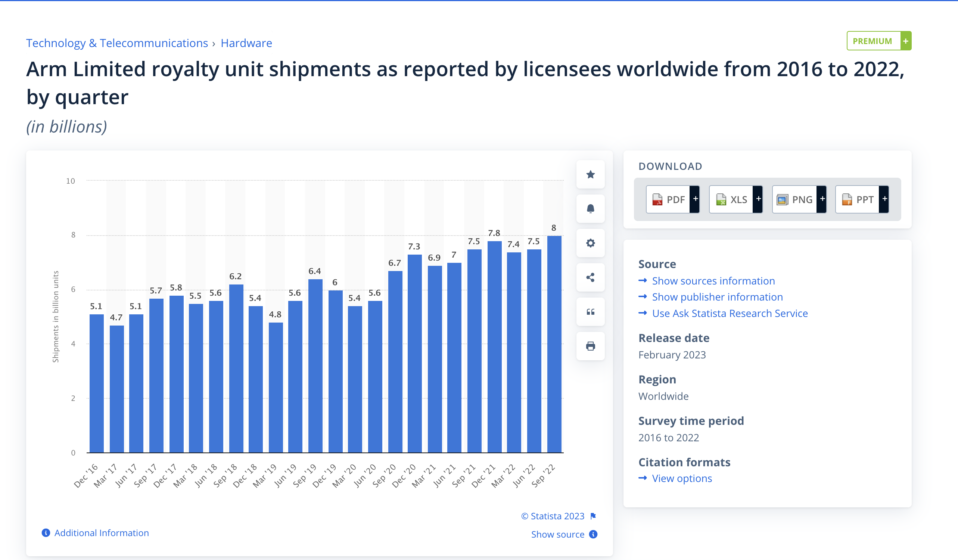
Task: Select the Dec '20 bar labeled 7.3
Action: 414,354
